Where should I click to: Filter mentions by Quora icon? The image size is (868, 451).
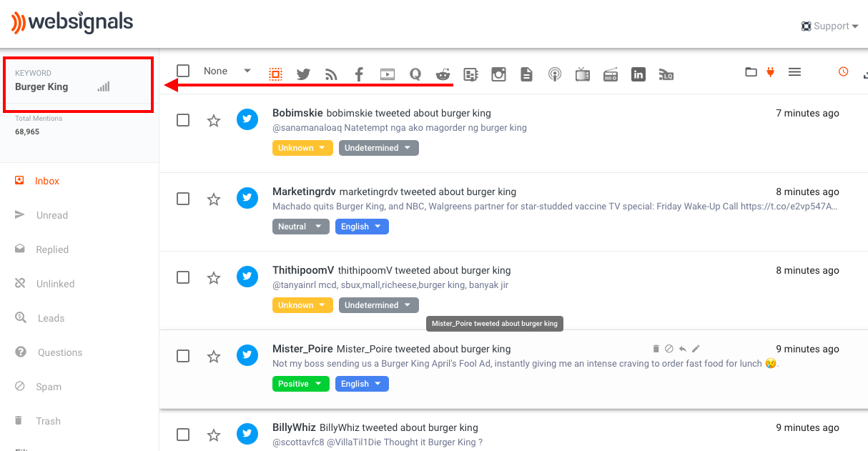415,74
